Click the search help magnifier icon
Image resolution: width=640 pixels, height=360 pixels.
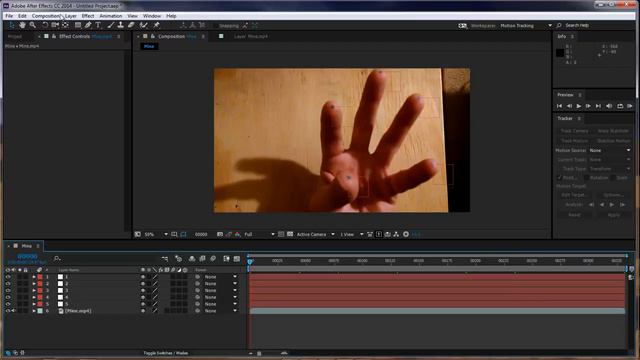coord(559,25)
